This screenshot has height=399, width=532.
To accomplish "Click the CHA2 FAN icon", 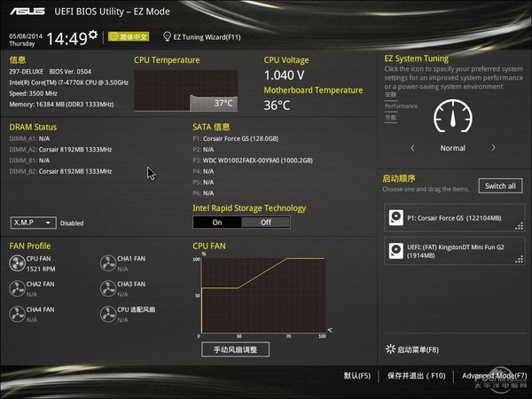I will point(18,288).
